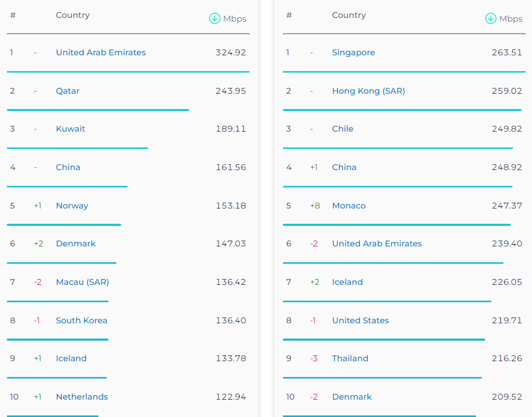Open Denmark link showing 209.52 Mbps
Screen dimensions: 532x417
pyautogui.click(x=352, y=397)
